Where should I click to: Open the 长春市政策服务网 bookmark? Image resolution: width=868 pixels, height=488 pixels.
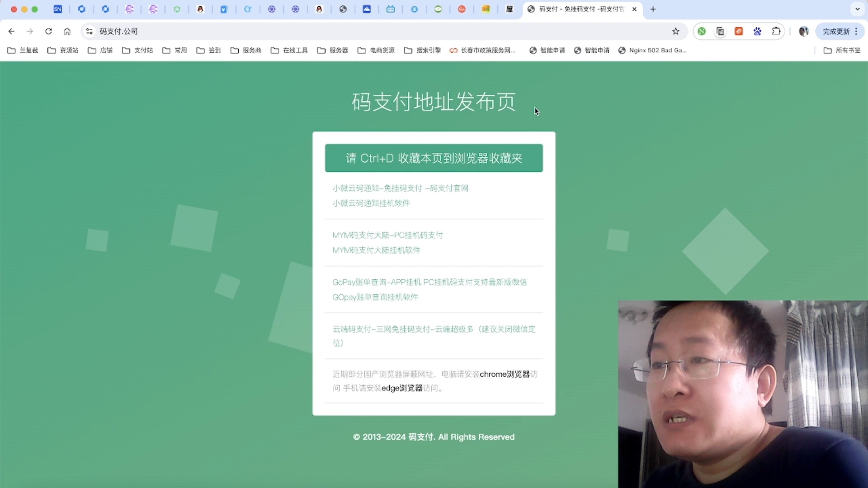(482, 50)
